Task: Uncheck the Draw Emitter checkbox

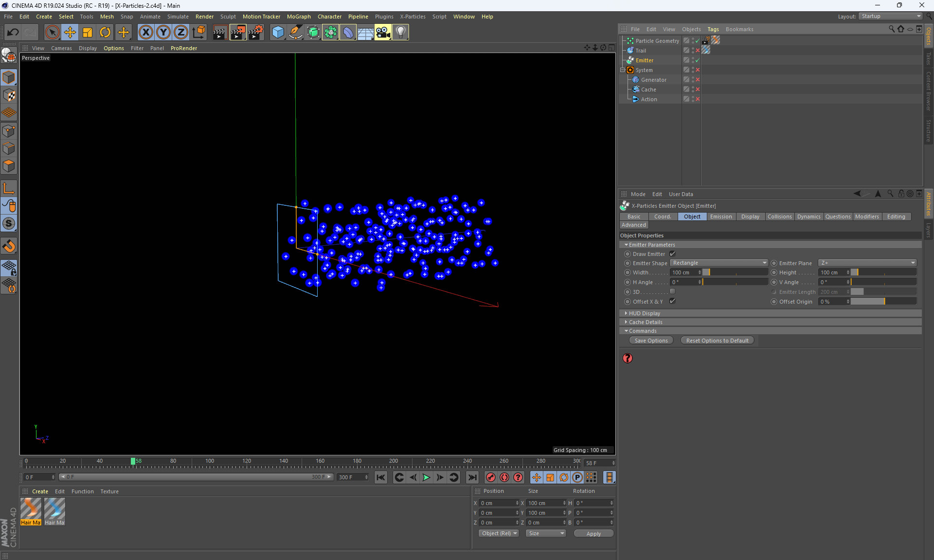Action: 672,254
